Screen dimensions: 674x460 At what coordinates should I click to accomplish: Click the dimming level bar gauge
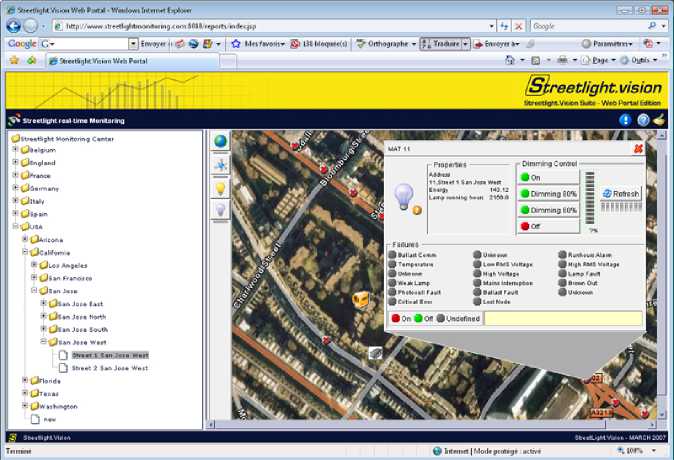591,198
